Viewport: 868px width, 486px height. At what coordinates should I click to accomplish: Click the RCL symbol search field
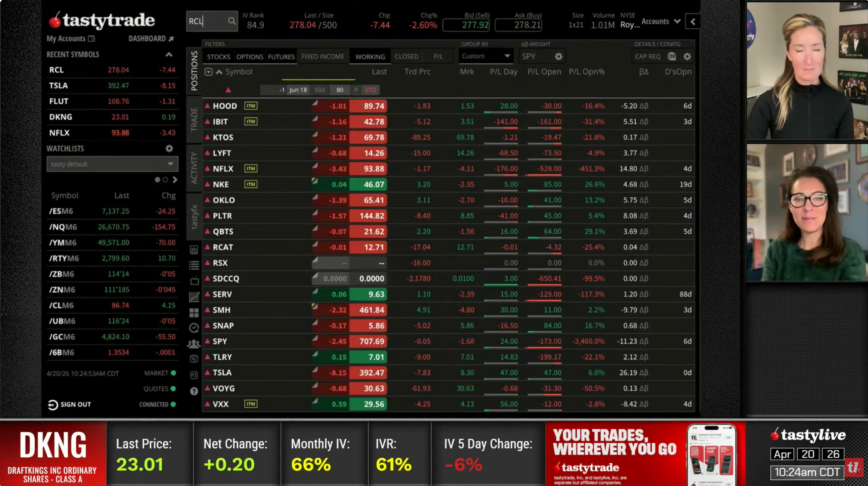coord(207,21)
